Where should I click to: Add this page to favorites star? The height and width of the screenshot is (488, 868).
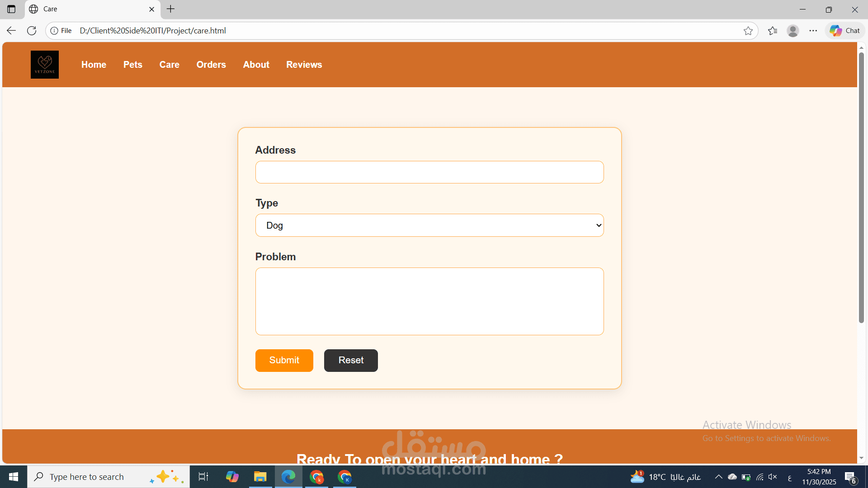748,31
